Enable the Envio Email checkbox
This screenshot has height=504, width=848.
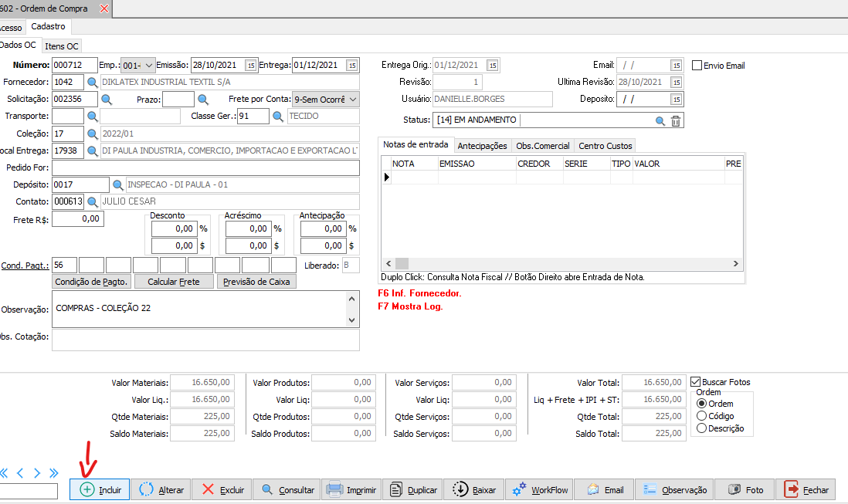tap(697, 66)
